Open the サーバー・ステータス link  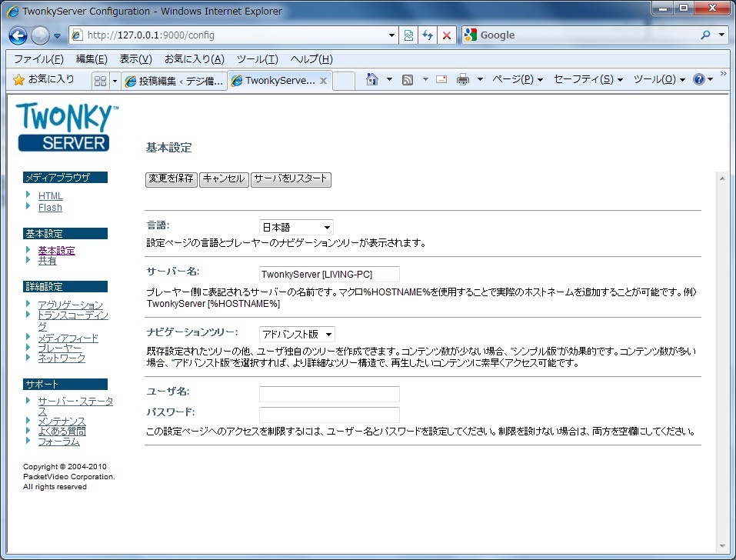point(75,406)
